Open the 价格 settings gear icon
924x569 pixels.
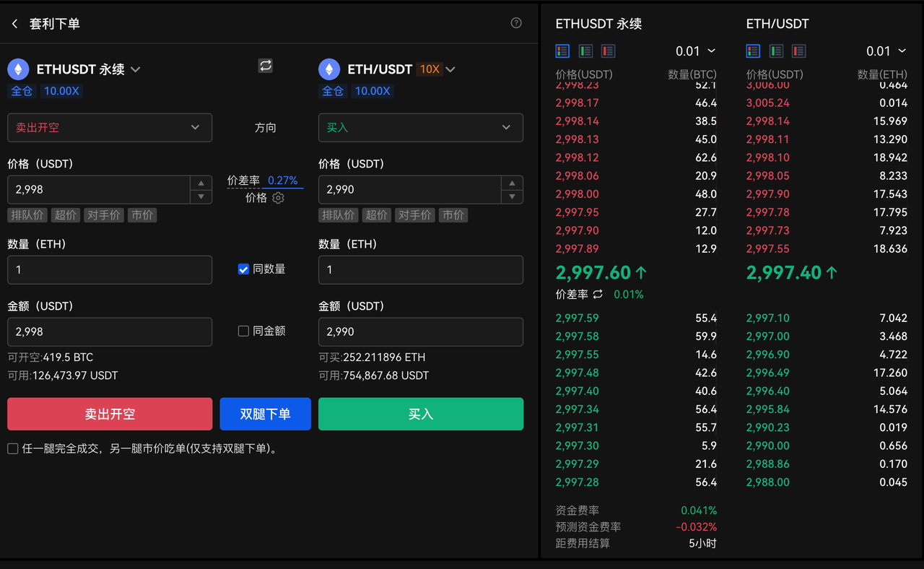tap(278, 198)
